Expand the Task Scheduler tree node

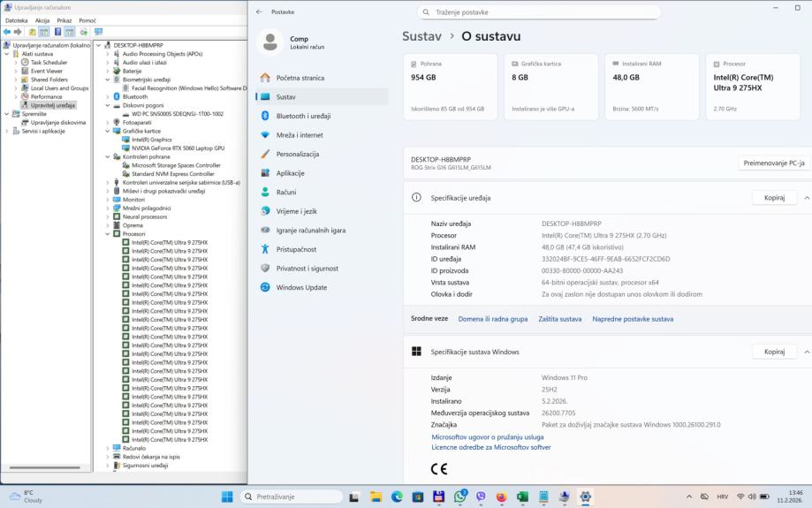[x=17, y=63]
